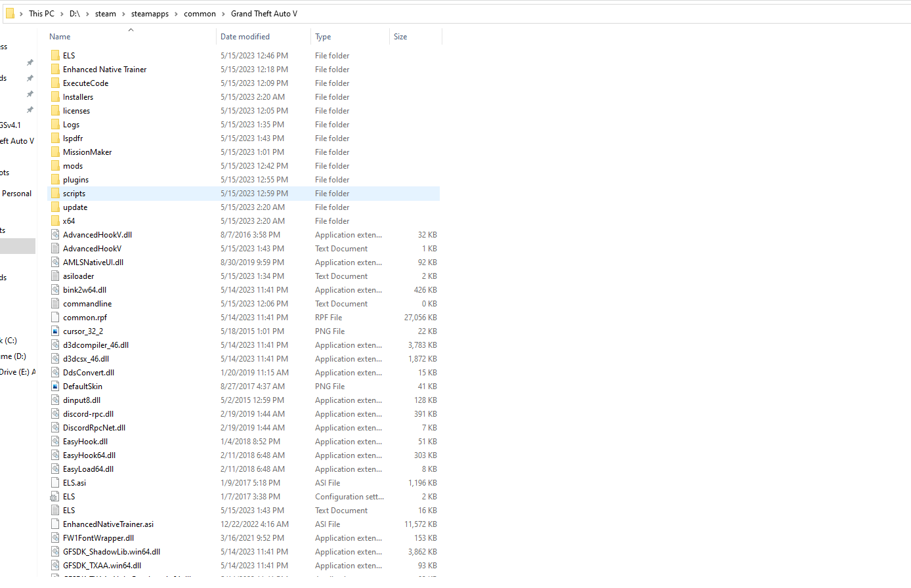
Task: Click the common.rpf file icon
Action: 55,318
